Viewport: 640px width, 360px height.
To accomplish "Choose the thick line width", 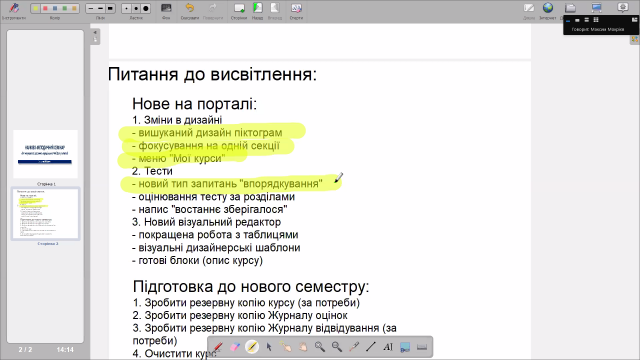I will tap(110, 9).
